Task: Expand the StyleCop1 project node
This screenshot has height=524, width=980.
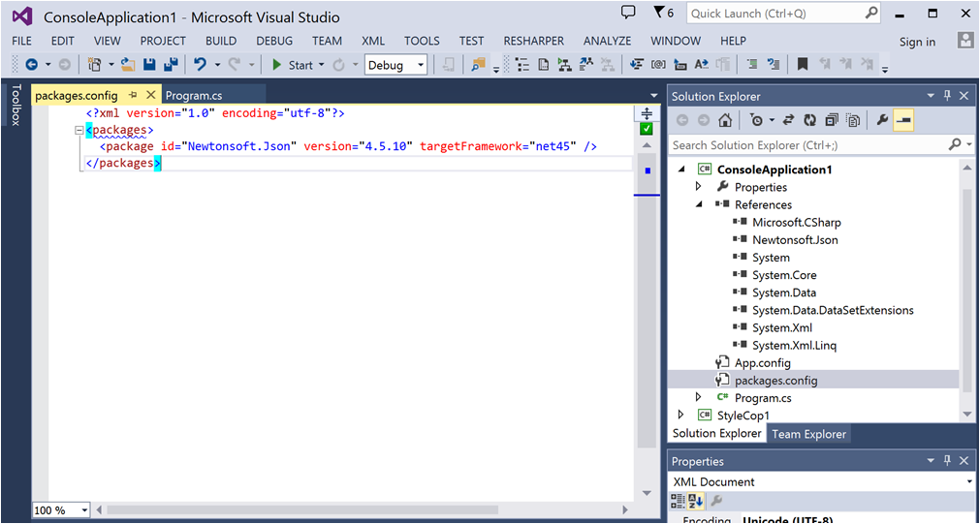Action: 681,416
